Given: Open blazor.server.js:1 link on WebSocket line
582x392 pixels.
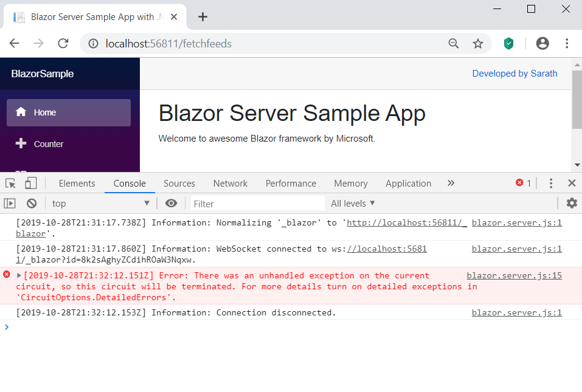Looking at the screenshot, I should click(x=517, y=249).
